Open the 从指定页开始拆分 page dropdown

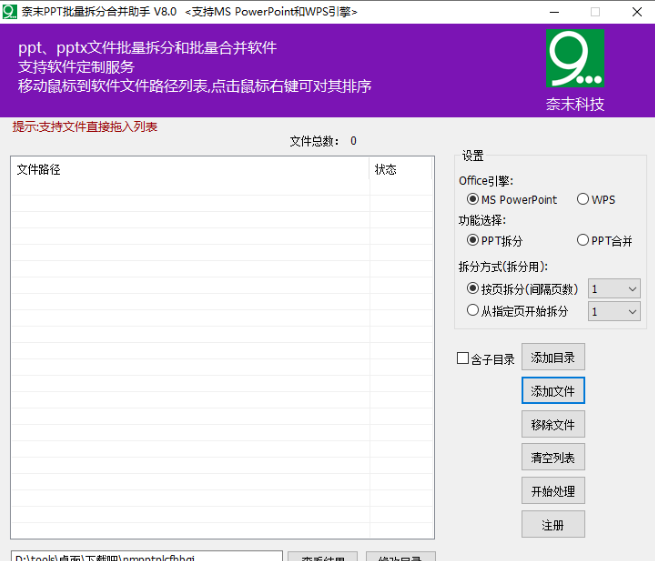[614, 311]
